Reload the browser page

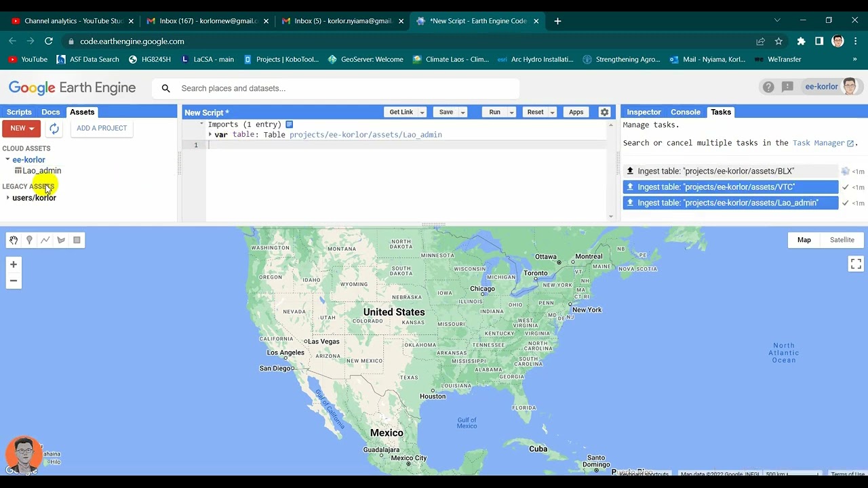tap(49, 41)
